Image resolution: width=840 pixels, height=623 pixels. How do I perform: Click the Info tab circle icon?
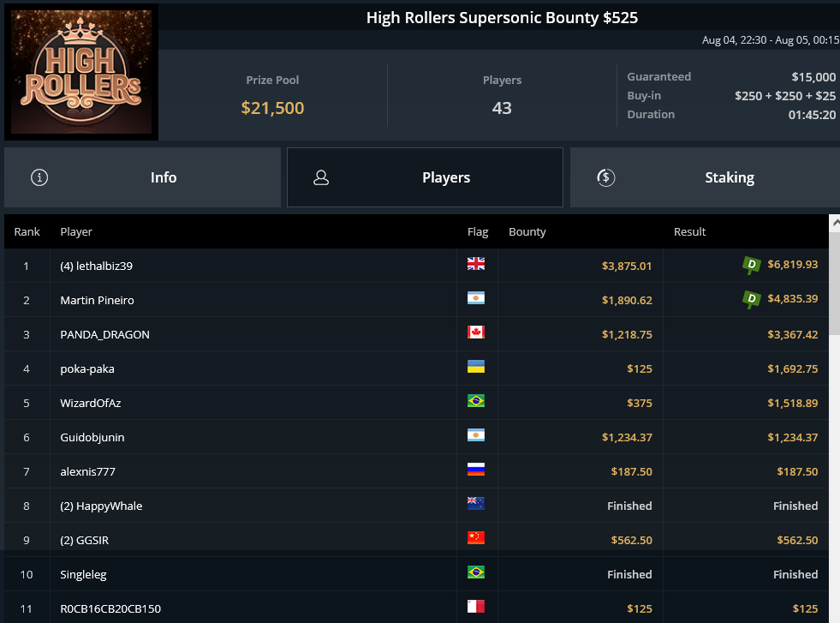[x=39, y=177]
